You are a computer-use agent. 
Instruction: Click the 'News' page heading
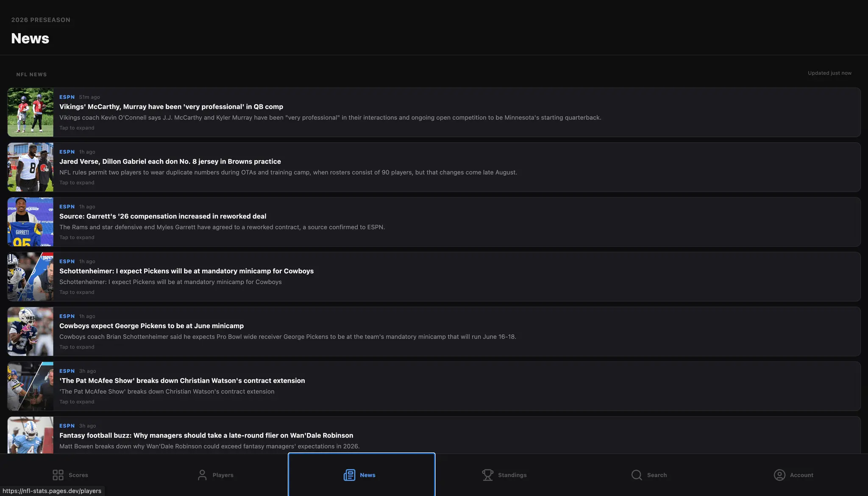(30, 39)
